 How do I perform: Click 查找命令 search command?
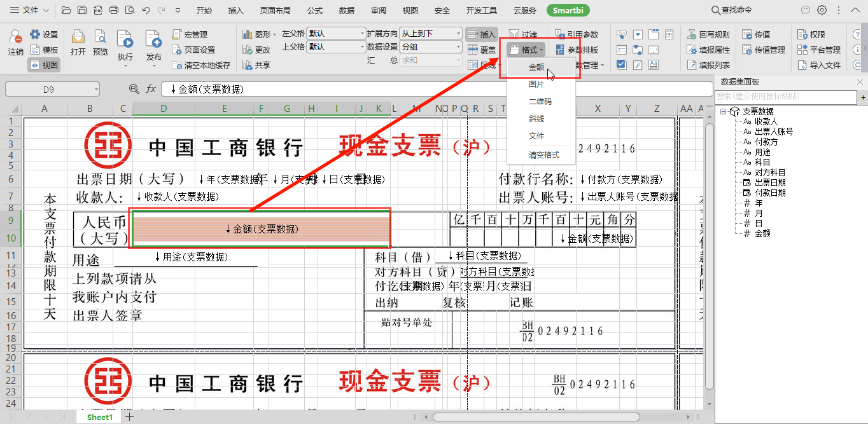(732, 10)
